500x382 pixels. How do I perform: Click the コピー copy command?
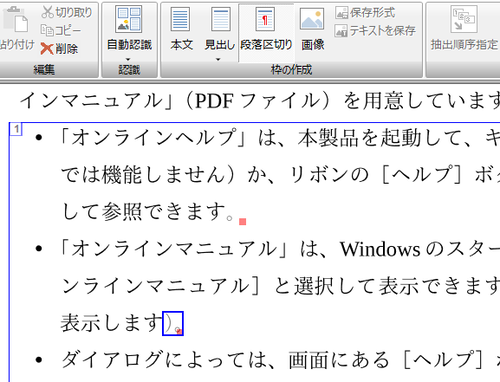click(x=61, y=30)
